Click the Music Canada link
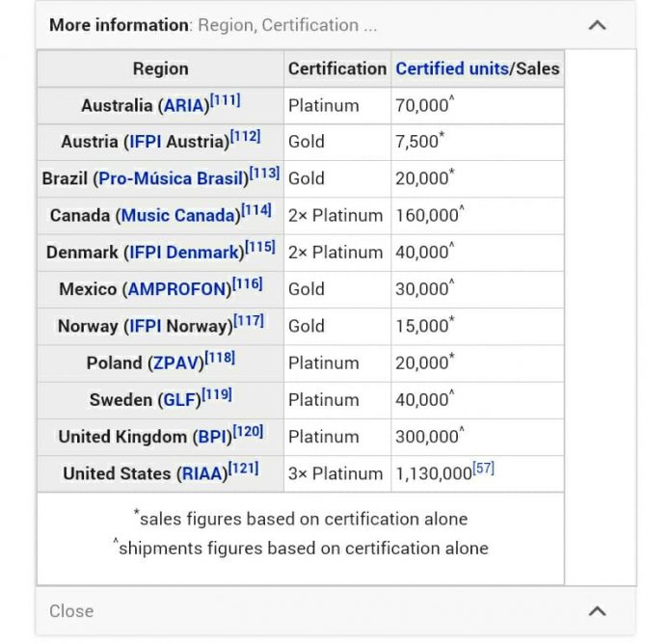The image size is (671, 644). tap(177, 216)
